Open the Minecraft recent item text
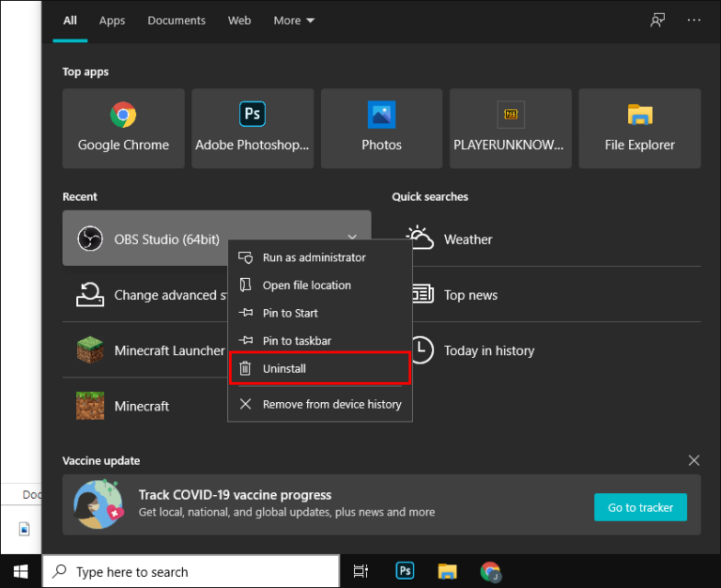This screenshot has width=721, height=588. pyautogui.click(x=142, y=406)
